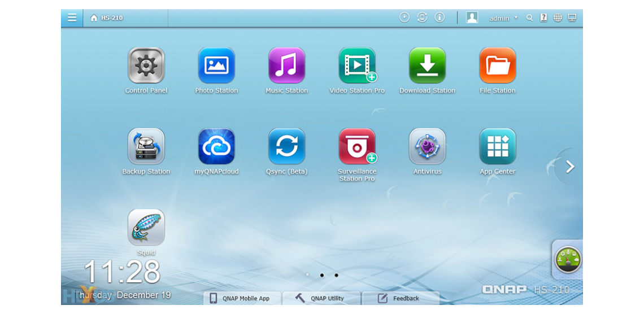Expand the admin user dropdown

point(503,18)
